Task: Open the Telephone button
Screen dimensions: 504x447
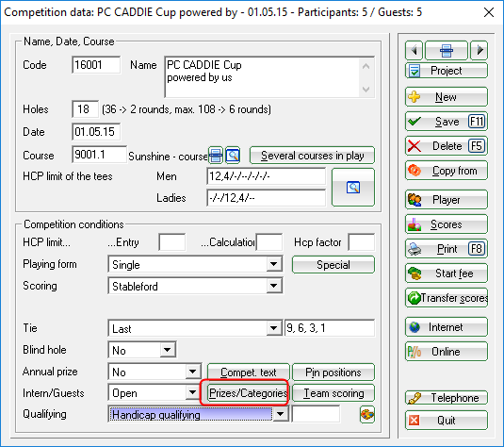Action: click(x=447, y=398)
